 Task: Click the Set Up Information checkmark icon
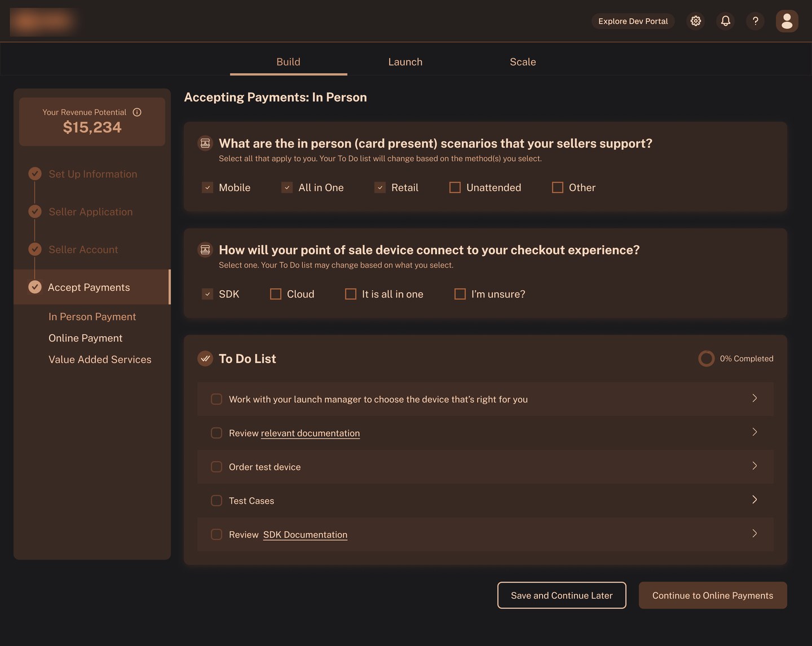pyautogui.click(x=35, y=174)
